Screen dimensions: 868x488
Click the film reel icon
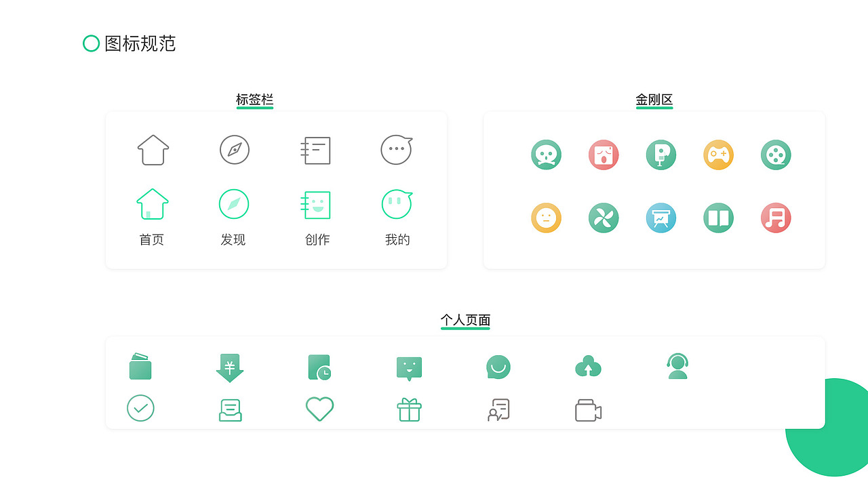pos(776,155)
